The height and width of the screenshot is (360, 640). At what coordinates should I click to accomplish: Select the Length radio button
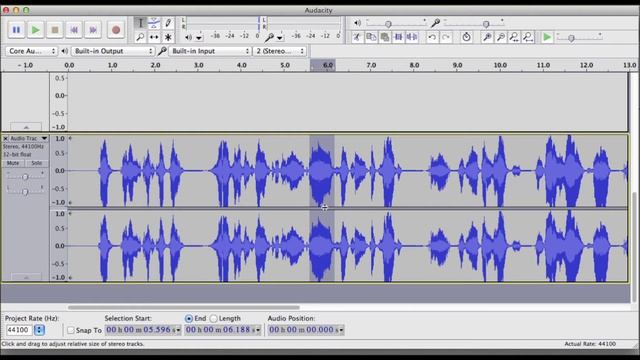click(x=213, y=318)
